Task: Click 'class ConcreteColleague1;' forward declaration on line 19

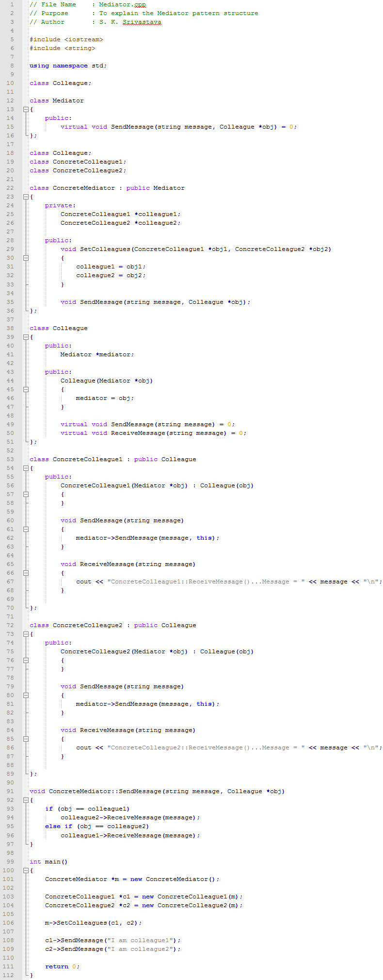Action: [x=78, y=162]
